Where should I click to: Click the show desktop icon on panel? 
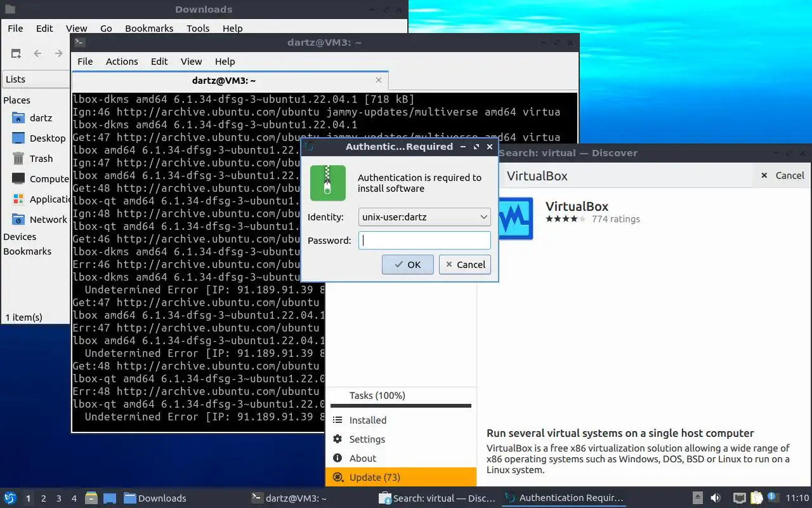pos(109,498)
